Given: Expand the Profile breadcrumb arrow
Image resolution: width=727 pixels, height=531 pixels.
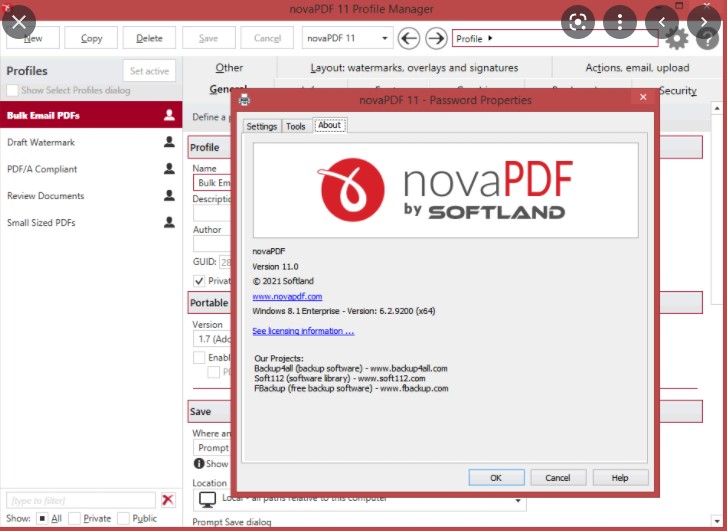Looking at the screenshot, I should [490, 38].
